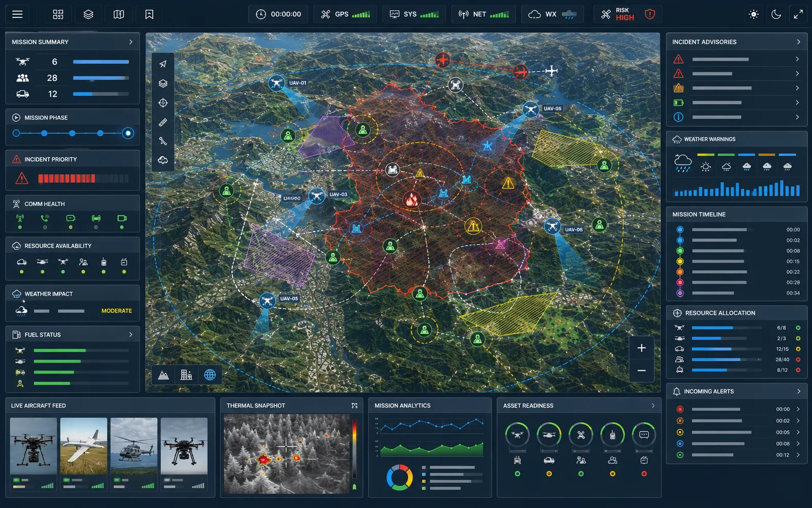
Task: Select terrain map view mode
Action: pyautogui.click(x=163, y=375)
